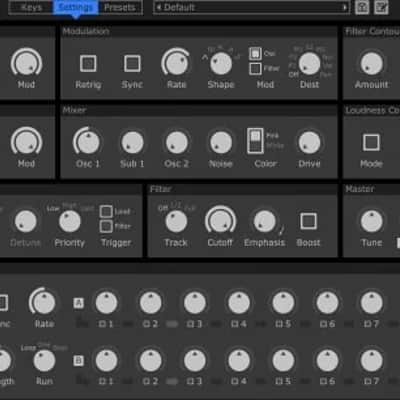The height and width of the screenshot is (400, 400).
Task: Enable row A step 4 checkbox
Action: click(x=234, y=324)
